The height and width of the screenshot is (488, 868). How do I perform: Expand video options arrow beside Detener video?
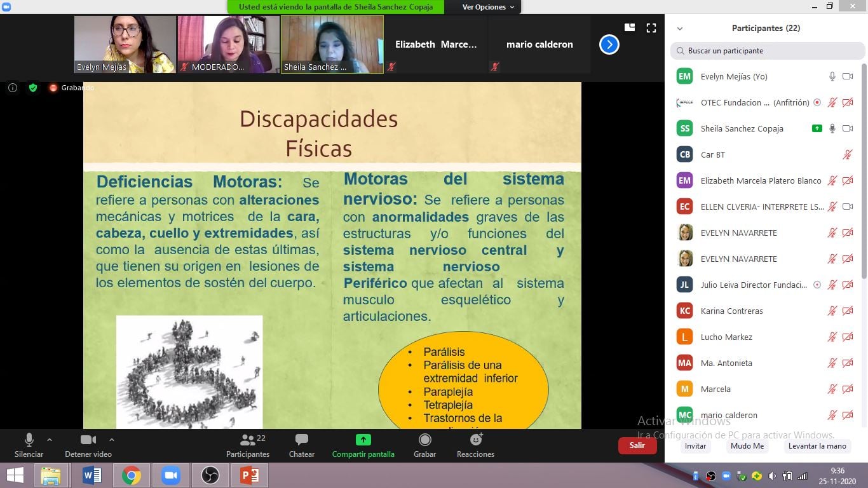(x=112, y=439)
